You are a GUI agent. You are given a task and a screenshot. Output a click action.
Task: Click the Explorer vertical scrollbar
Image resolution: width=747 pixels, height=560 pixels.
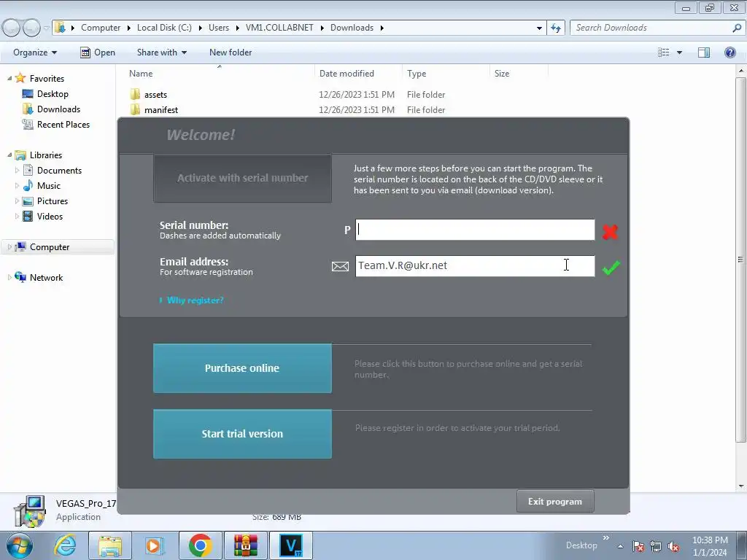(741, 260)
